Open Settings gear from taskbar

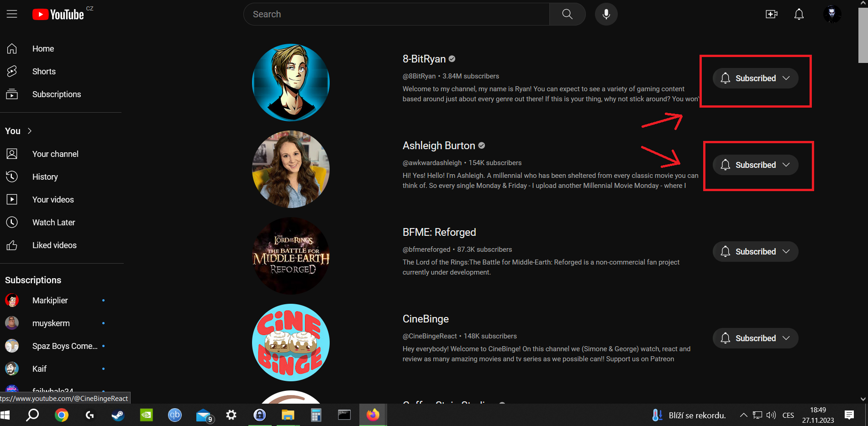coord(231,415)
